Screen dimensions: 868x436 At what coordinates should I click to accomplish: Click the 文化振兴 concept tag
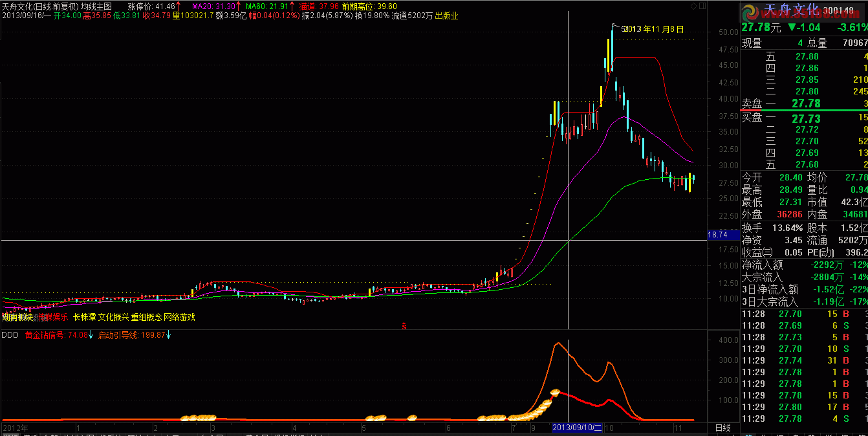(113, 317)
